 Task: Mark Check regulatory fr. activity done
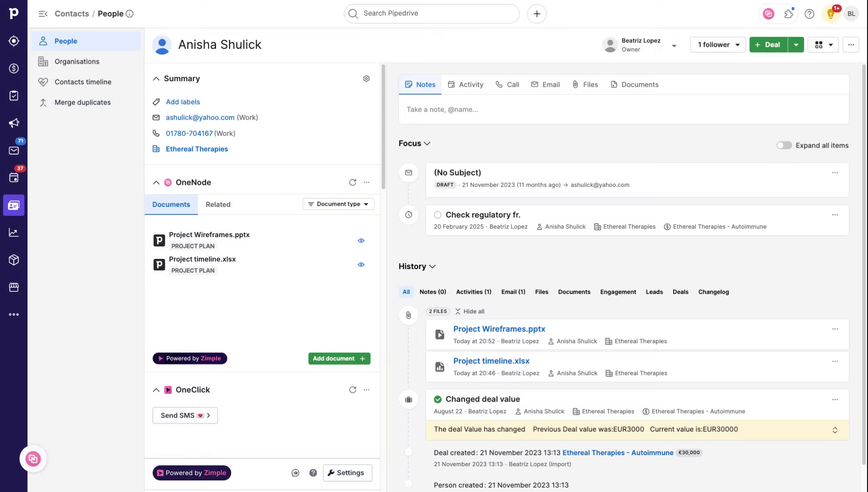coord(438,215)
